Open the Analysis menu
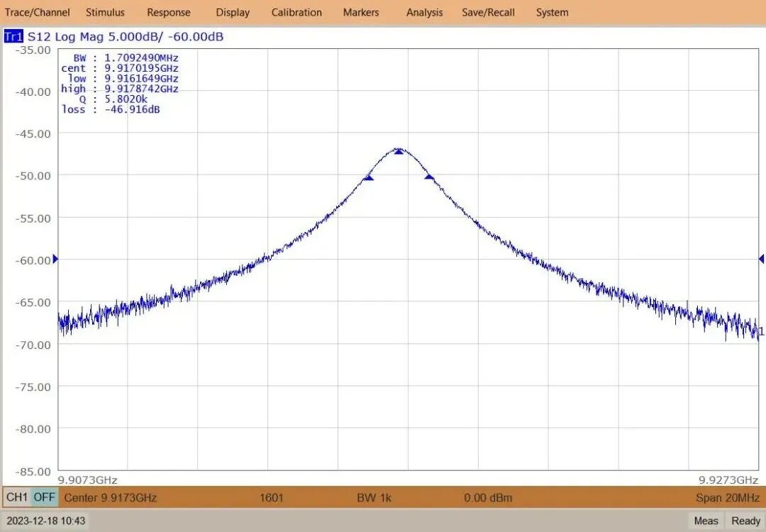The height and width of the screenshot is (532, 766). pyautogui.click(x=424, y=13)
